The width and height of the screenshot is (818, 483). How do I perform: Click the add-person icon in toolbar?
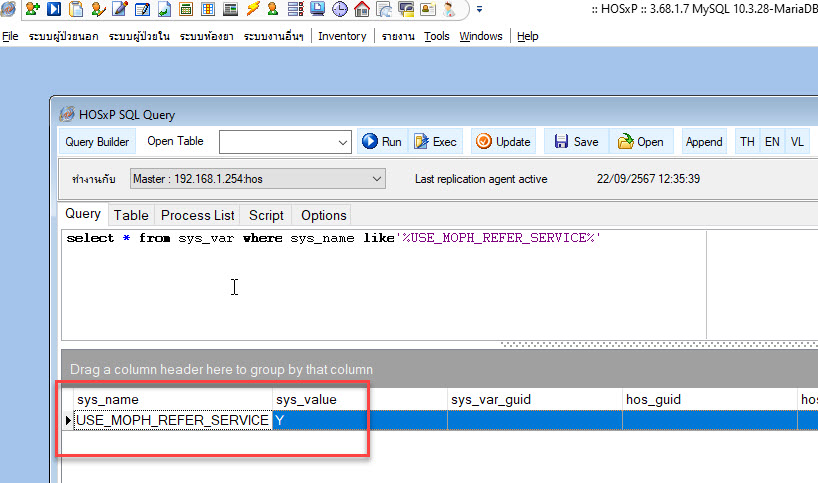32,10
